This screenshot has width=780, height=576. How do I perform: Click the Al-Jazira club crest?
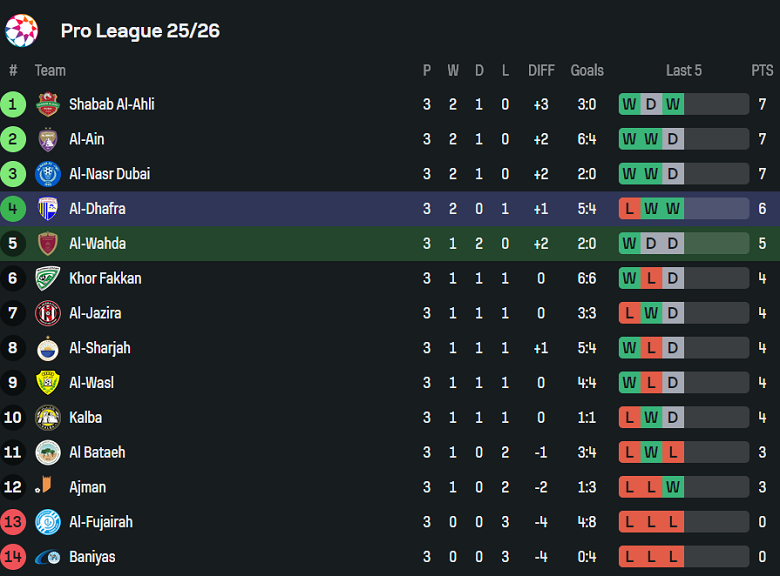[x=48, y=313]
